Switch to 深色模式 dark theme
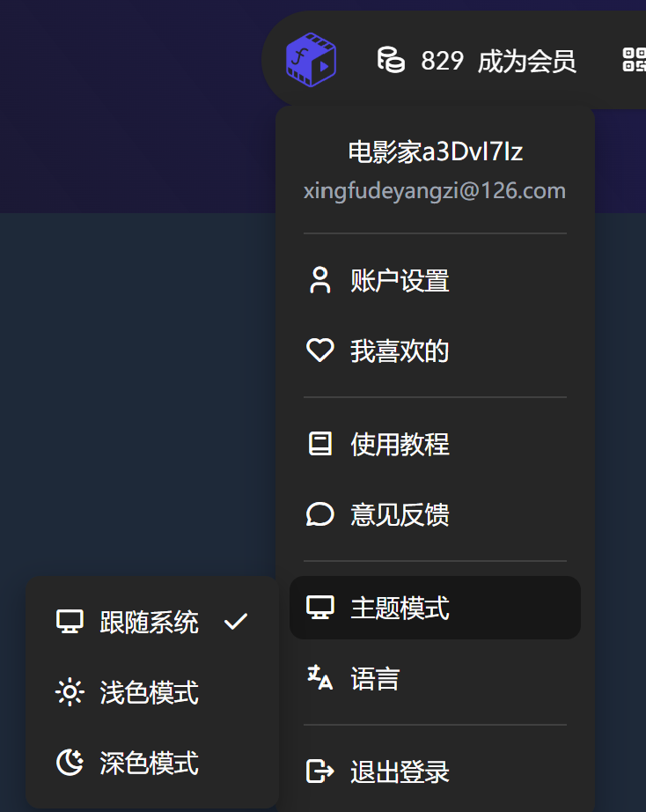 point(152,763)
